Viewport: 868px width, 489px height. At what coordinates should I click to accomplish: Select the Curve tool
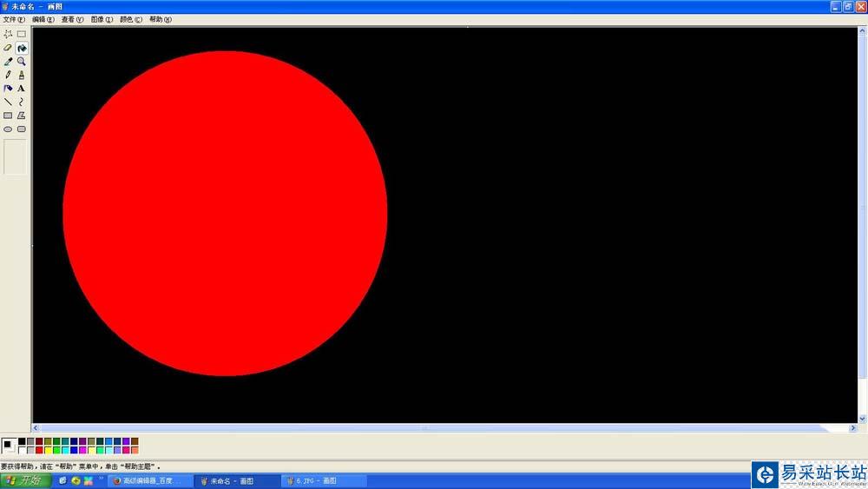pyautogui.click(x=21, y=102)
